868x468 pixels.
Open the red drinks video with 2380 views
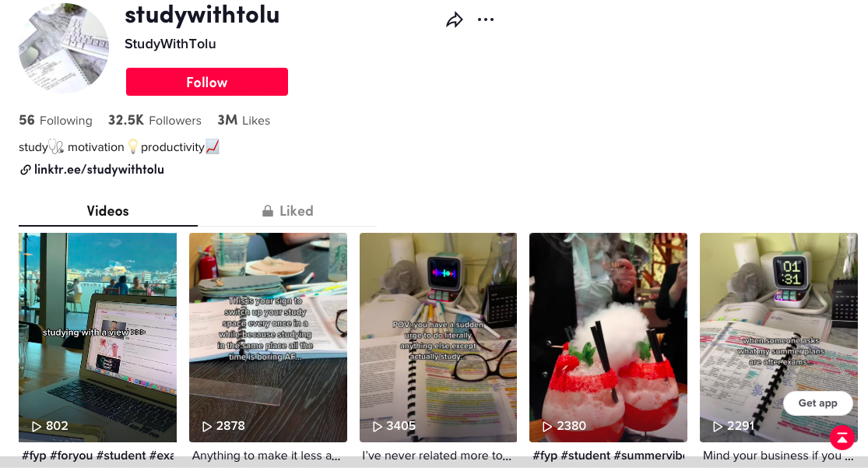[x=608, y=337]
